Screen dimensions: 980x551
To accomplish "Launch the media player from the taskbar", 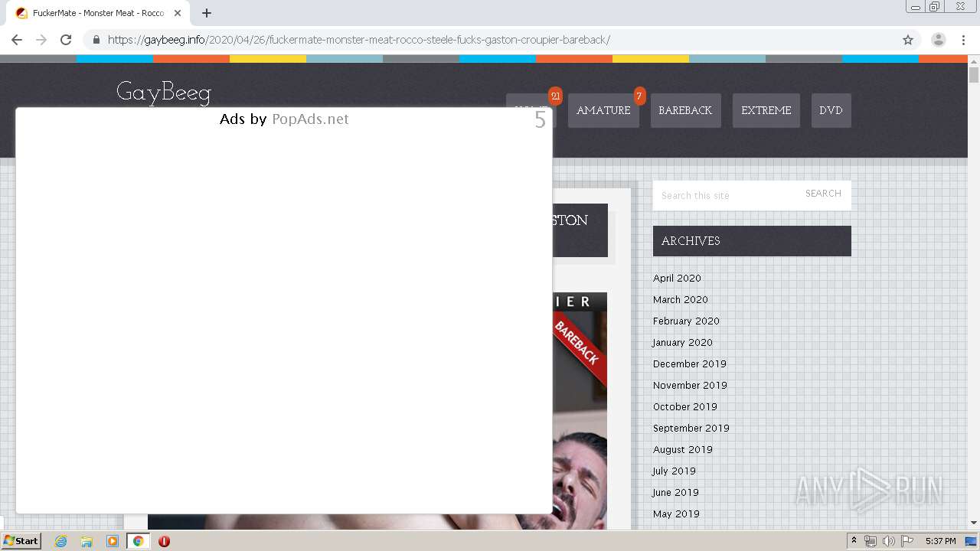I will click(113, 541).
